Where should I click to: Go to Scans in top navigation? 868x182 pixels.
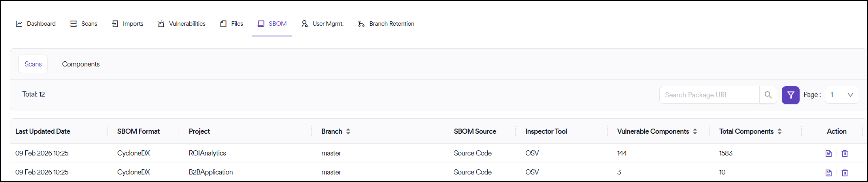coord(84,24)
